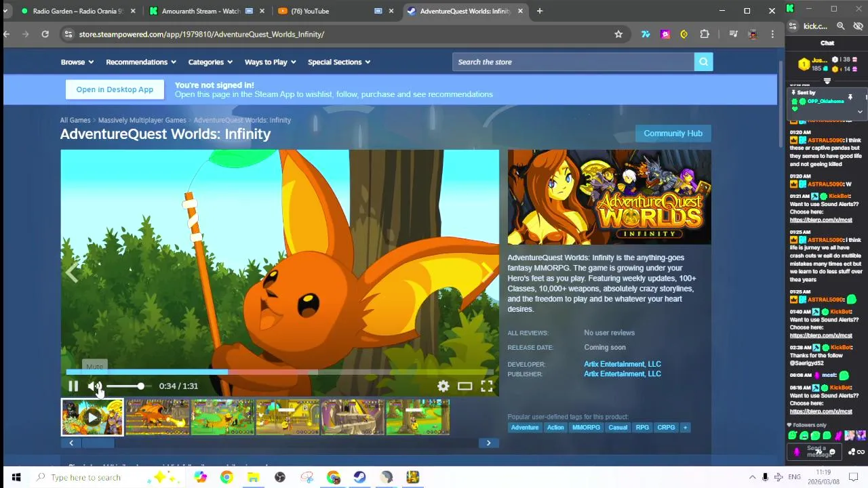Open Windows Start menu
Viewport: 868px width, 488px height.
pos(16,477)
